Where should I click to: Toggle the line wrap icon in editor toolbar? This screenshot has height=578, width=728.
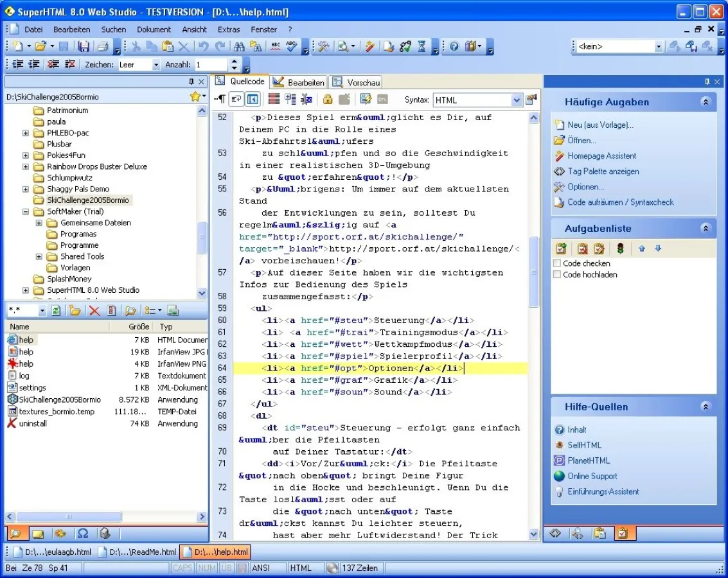236,100
